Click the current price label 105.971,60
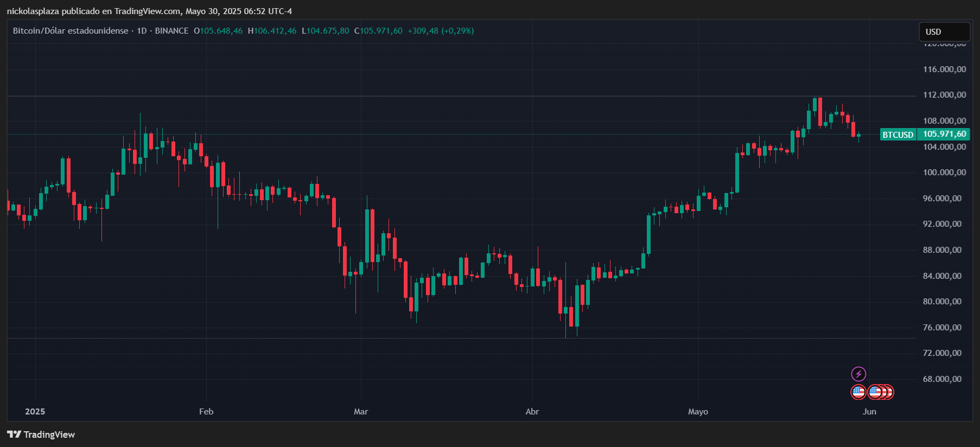This screenshot has height=447, width=980. click(x=944, y=135)
